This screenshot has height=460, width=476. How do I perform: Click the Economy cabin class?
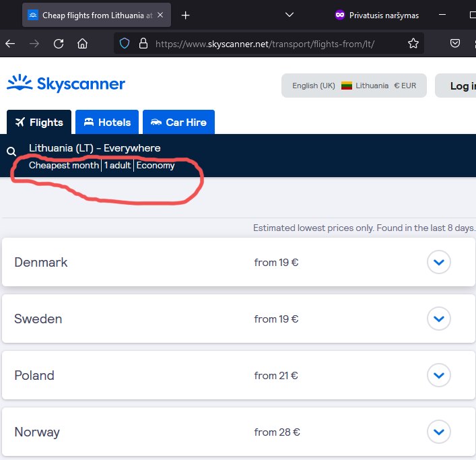pos(156,165)
